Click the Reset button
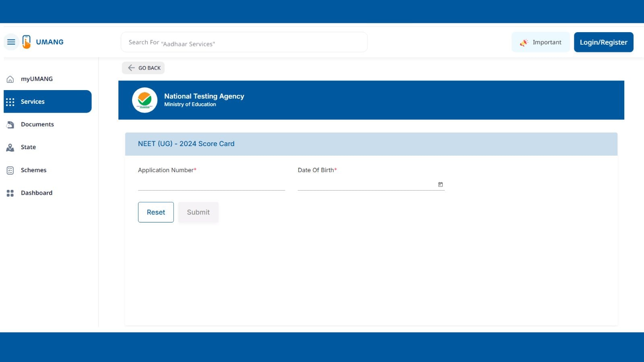Screen dimensions: 644x362 pyautogui.click(x=156, y=212)
